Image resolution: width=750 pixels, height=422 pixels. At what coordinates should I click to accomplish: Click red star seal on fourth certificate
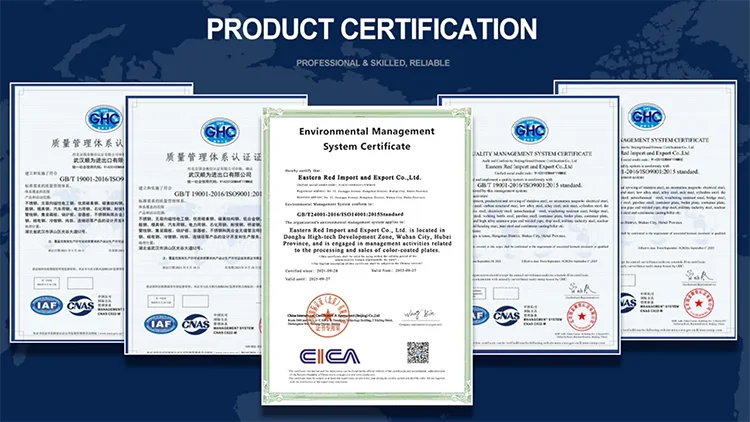tap(582, 316)
